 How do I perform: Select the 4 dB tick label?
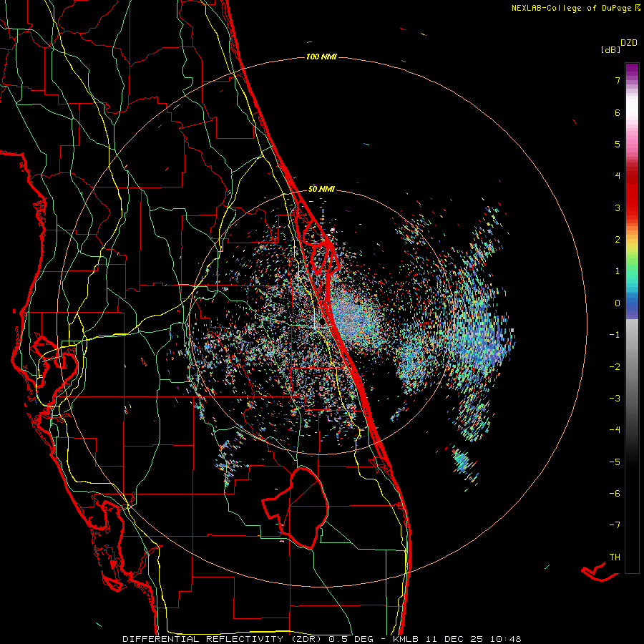[x=618, y=176]
